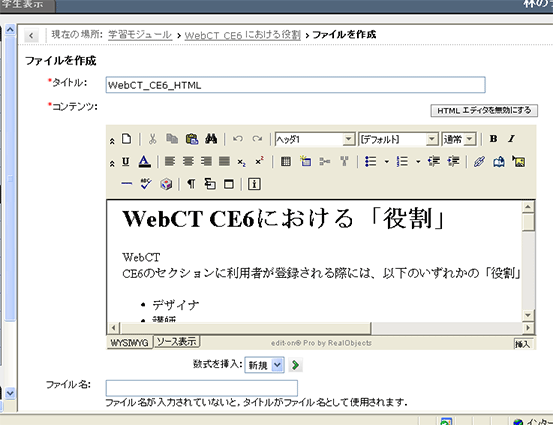Increase the indent
This screenshot has height=425, width=553.
click(x=453, y=162)
